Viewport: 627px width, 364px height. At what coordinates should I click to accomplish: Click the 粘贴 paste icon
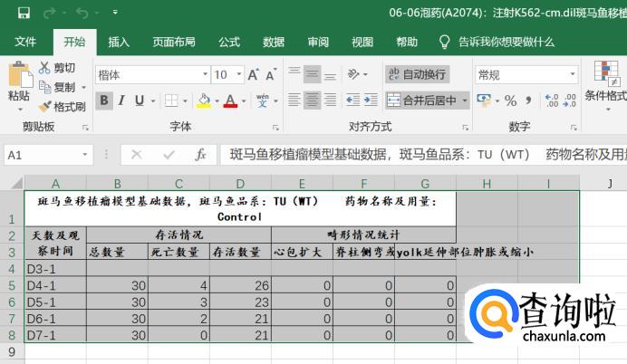click(x=20, y=74)
